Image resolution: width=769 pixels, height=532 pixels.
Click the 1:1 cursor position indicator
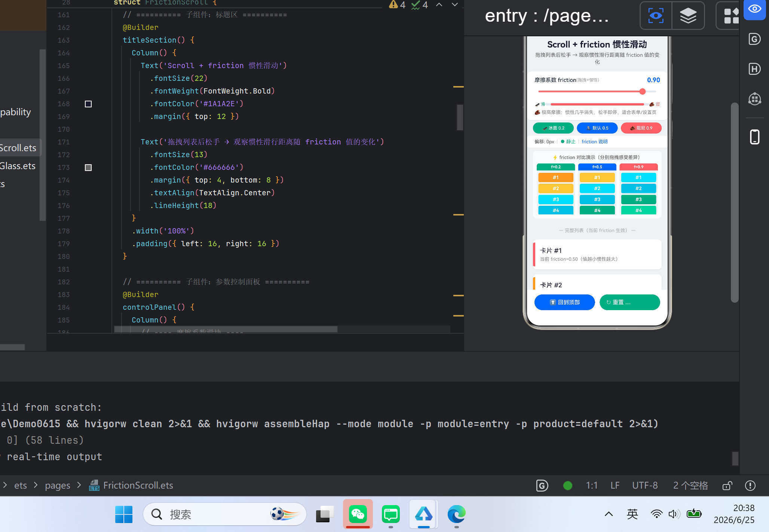(591, 486)
